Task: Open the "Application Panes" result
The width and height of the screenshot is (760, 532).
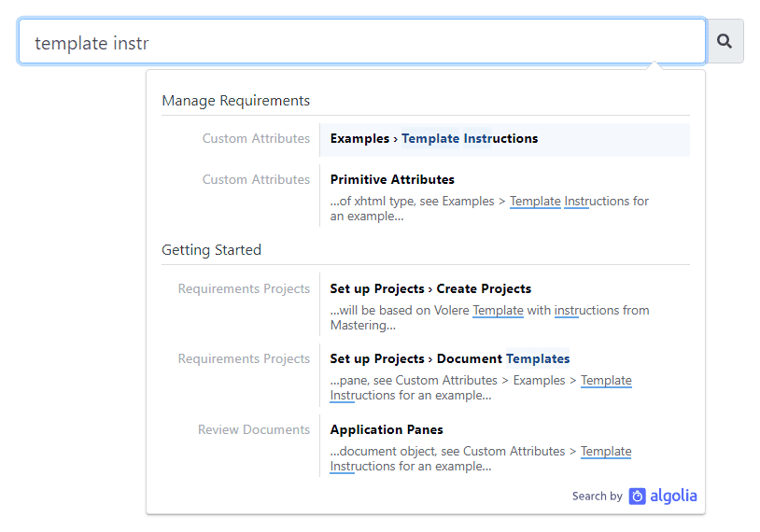Action: (x=387, y=429)
